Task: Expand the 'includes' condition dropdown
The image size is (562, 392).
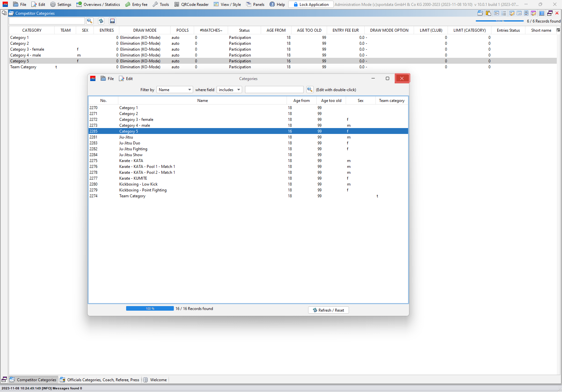Action: tap(229, 90)
